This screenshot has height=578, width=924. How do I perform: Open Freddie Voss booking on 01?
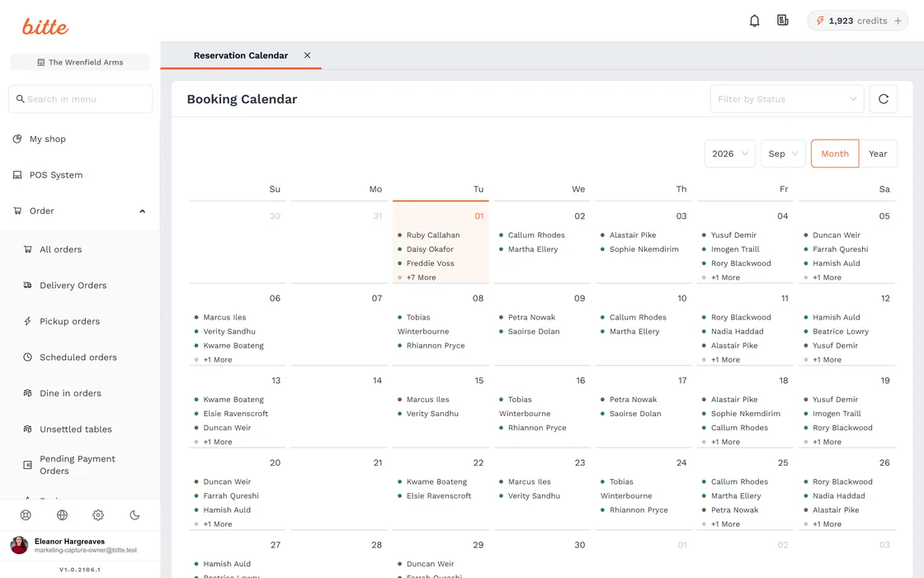430,263
